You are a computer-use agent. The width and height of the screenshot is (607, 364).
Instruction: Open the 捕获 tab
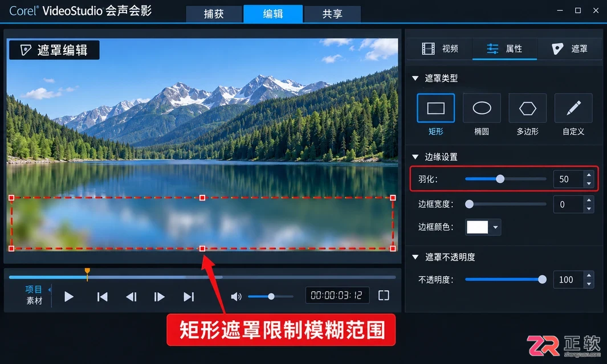pyautogui.click(x=214, y=14)
